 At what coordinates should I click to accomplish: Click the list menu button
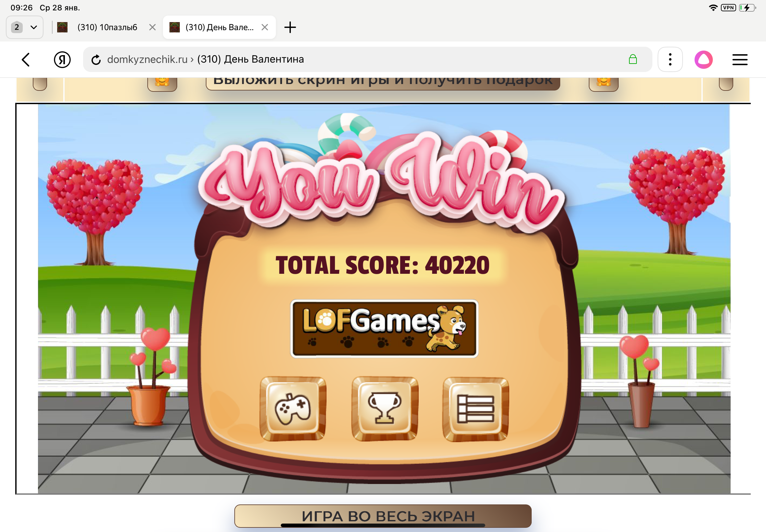pos(476,409)
